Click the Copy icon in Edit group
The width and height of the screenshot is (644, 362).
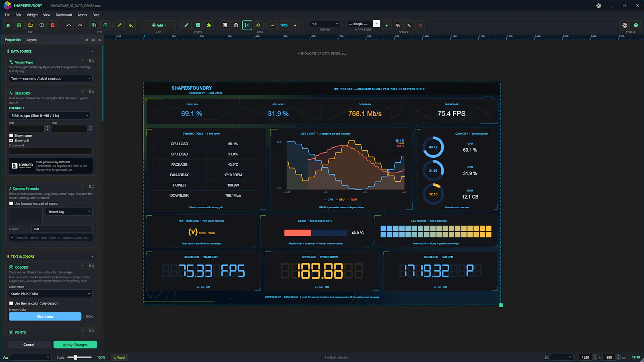click(94, 25)
